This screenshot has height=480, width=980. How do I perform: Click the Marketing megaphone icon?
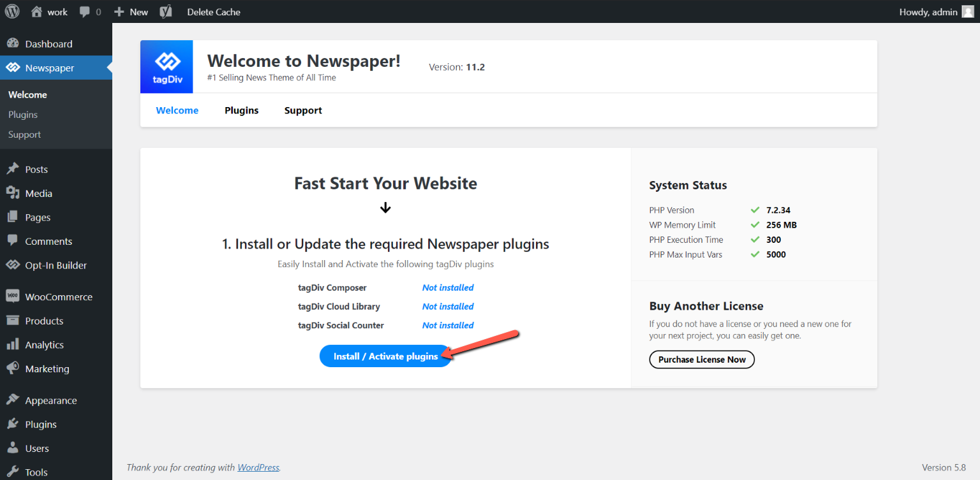[12, 368]
